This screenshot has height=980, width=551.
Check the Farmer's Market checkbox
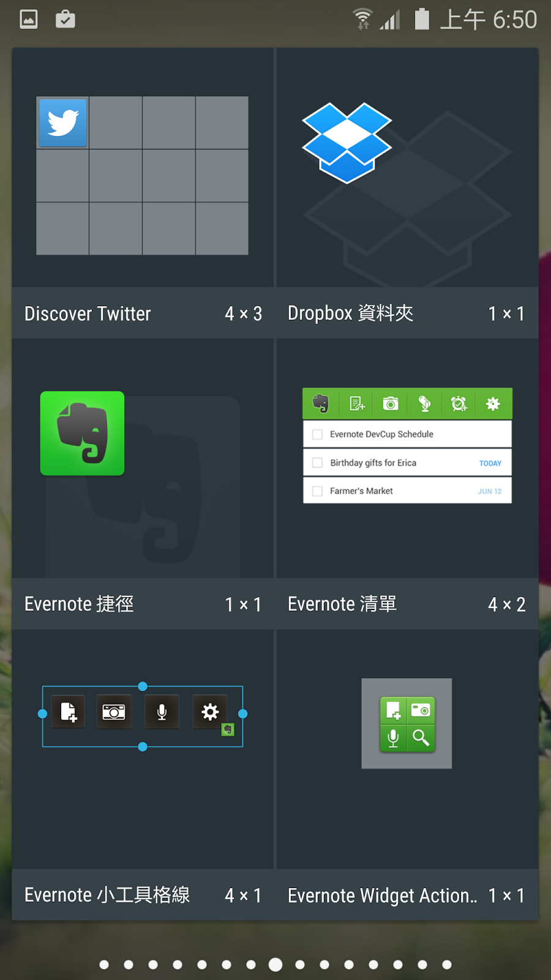pos(318,491)
